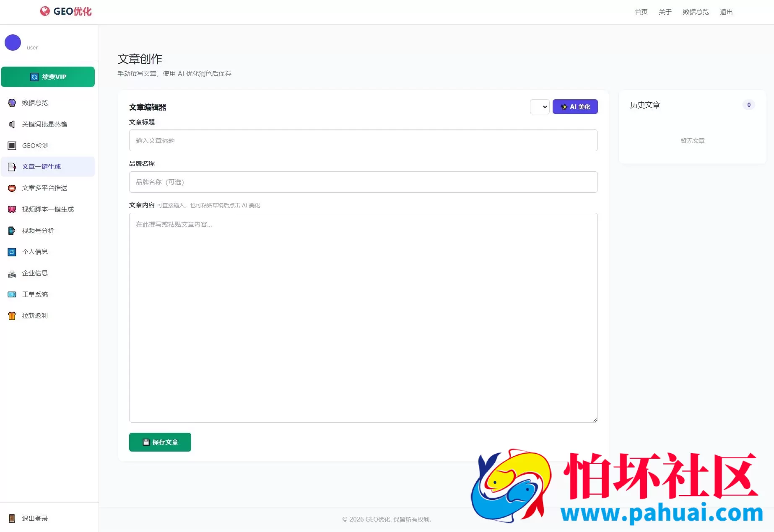Click the 保存文章 button

tap(160, 442)
